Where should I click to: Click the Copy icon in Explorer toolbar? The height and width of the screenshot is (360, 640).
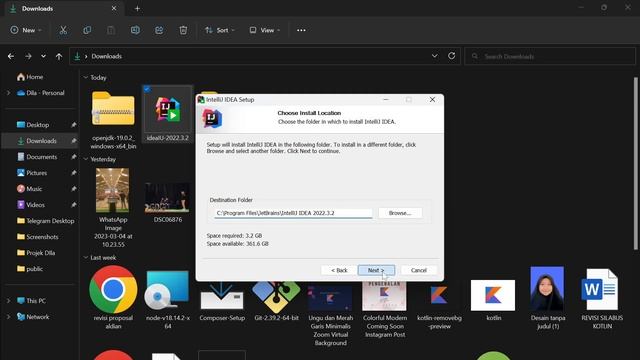coord(87,30)
